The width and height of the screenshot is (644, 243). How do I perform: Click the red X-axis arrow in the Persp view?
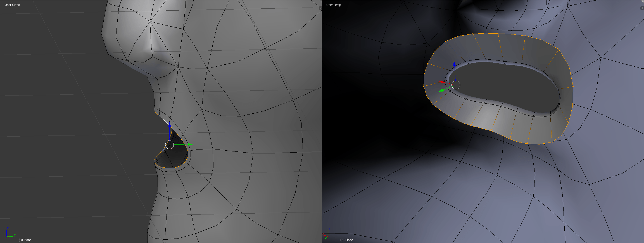point(441,82)
